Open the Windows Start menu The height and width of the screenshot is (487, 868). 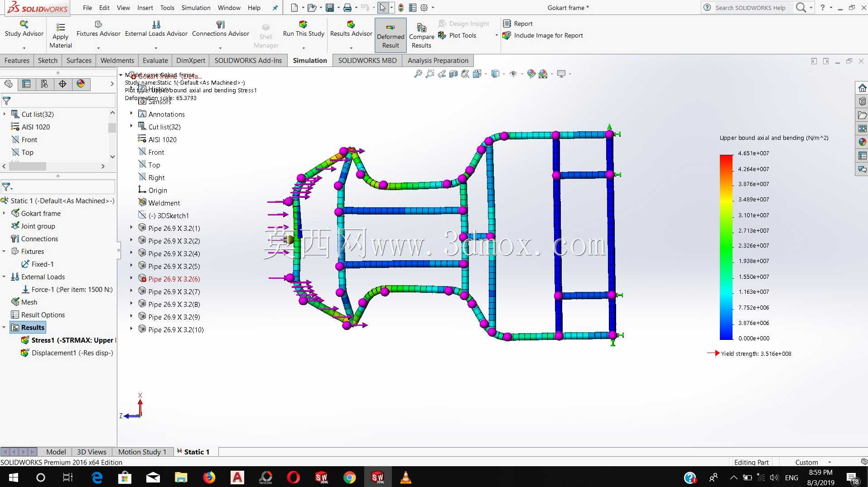coord(13,477)
